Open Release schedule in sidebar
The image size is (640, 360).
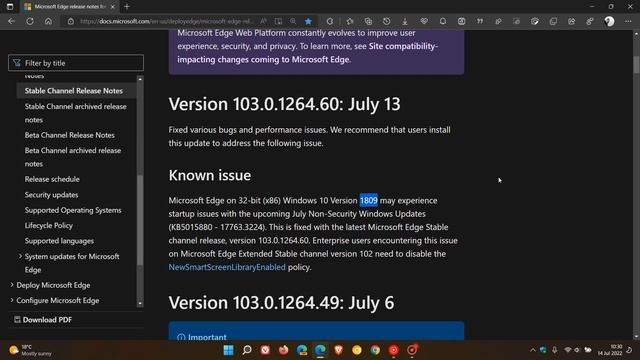[52, 179]
